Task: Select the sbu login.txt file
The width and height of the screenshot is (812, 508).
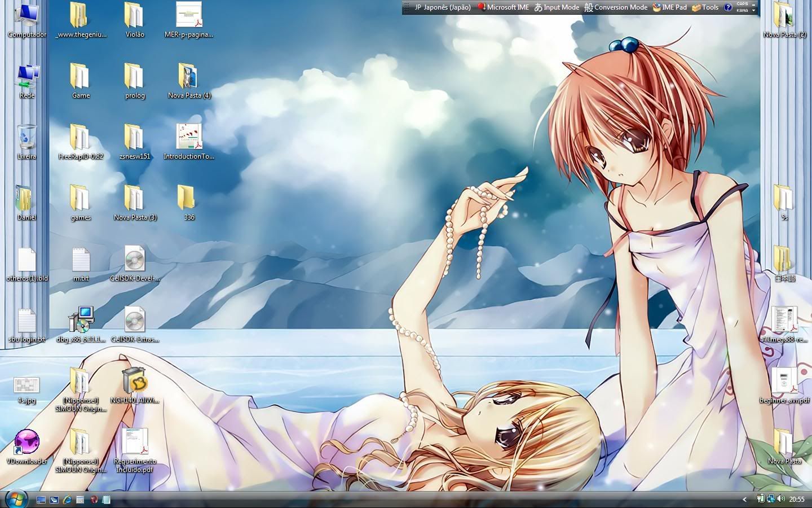Action: point(27,325)
